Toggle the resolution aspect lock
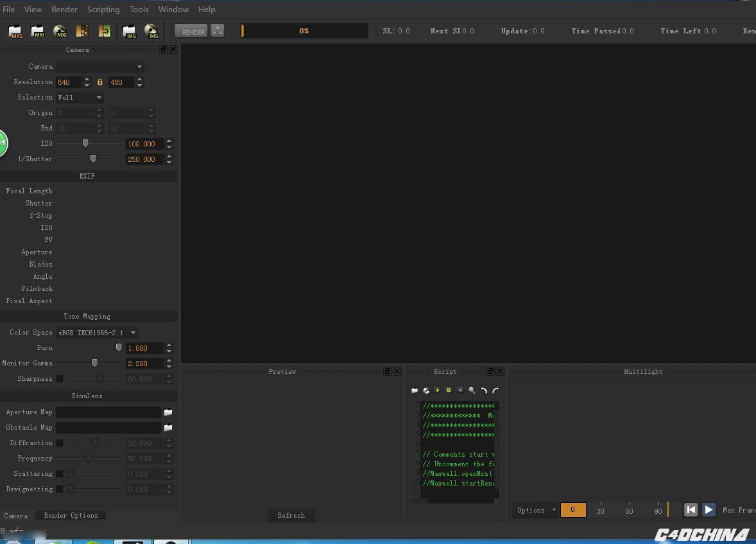 tap(100, 82)
